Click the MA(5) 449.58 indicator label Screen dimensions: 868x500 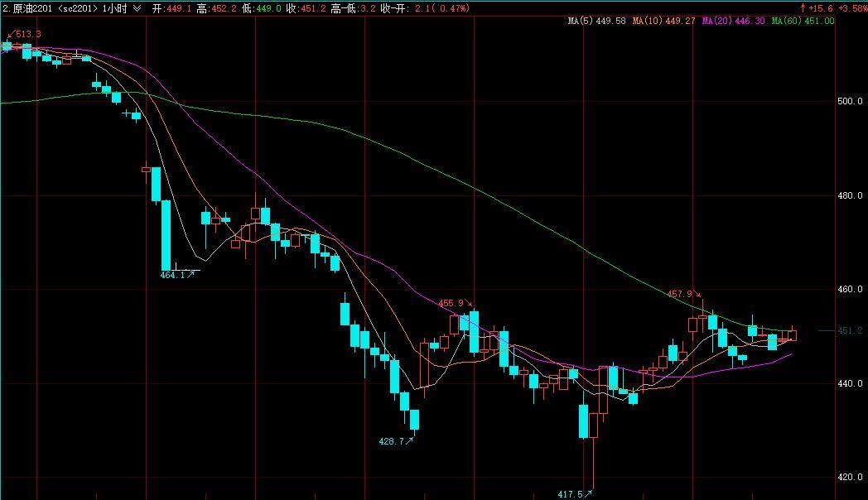tap(596, 21)
